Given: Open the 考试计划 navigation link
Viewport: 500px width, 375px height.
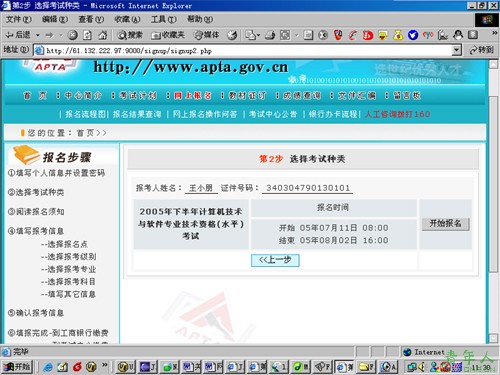Looking at the screenshot, I should coord(138,96).
